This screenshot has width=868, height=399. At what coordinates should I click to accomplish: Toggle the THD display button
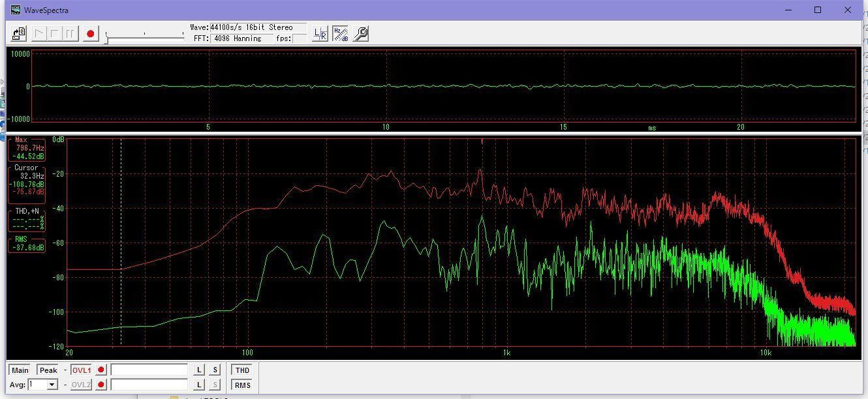(242, 370)
